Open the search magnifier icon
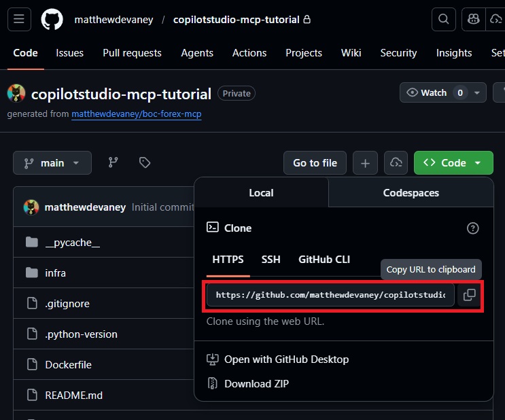 [x=444, y=20]
